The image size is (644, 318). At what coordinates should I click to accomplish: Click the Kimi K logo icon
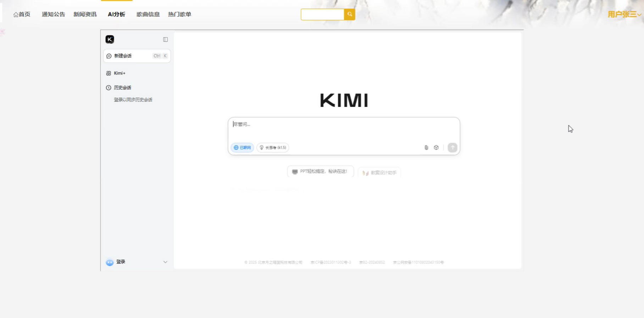[x=110, y=39]
